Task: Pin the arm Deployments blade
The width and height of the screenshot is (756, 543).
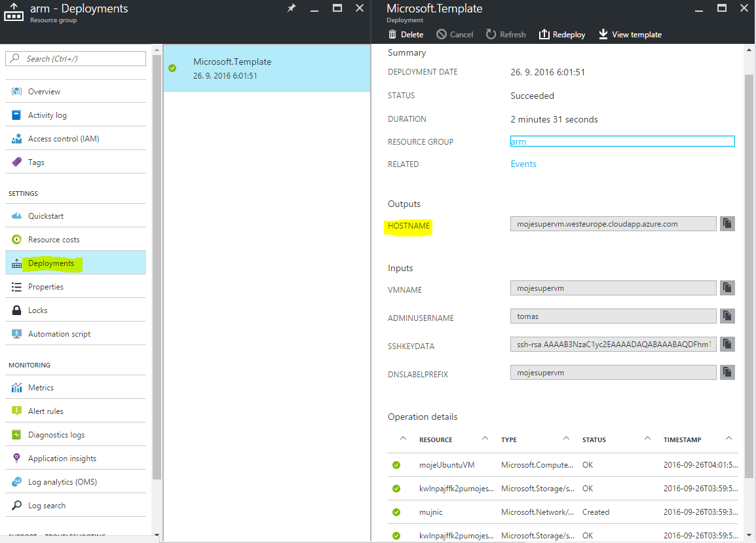Action: [x=292, y=9]
